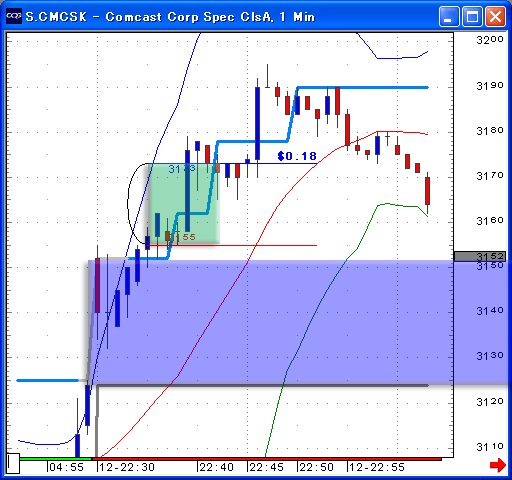Screen dimensions: 512x480
Task: Click the 12-22:55 time axis label
Action: point(377,467)
